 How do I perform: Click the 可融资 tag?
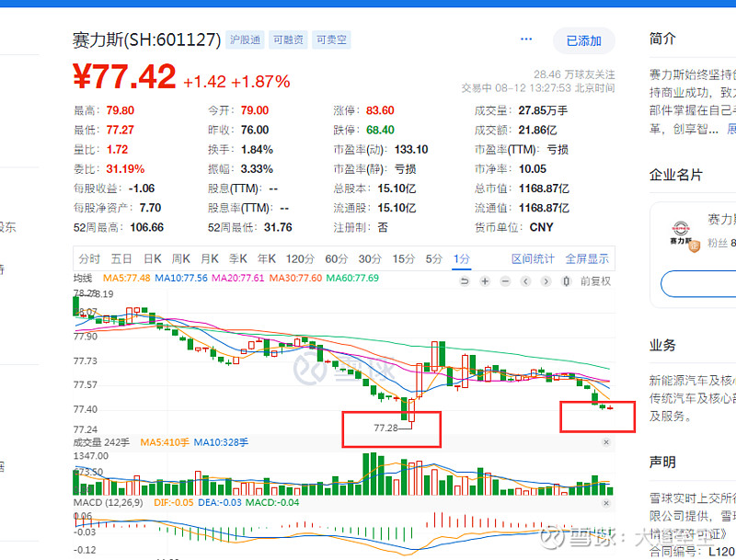(288, 40)
